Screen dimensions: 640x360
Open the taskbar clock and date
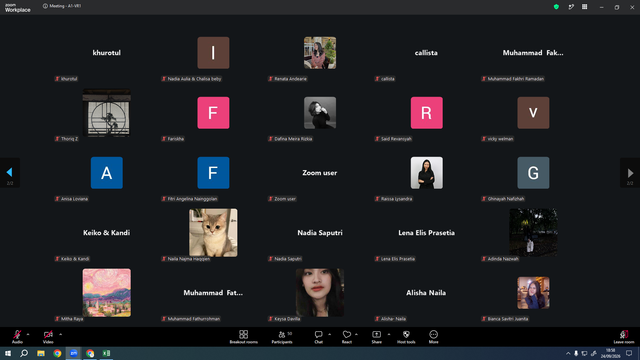[x=610, y=353]
